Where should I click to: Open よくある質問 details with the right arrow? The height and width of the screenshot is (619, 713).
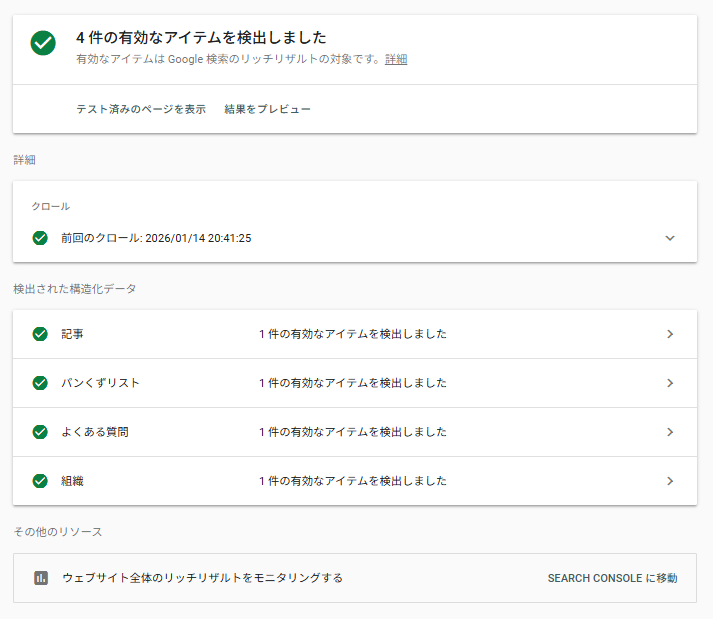tap(670, 432)
